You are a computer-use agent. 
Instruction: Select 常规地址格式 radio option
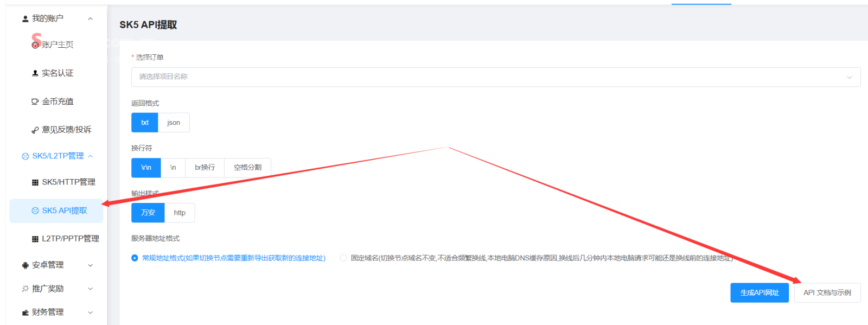pyautogui.click(x=135, y=258)
